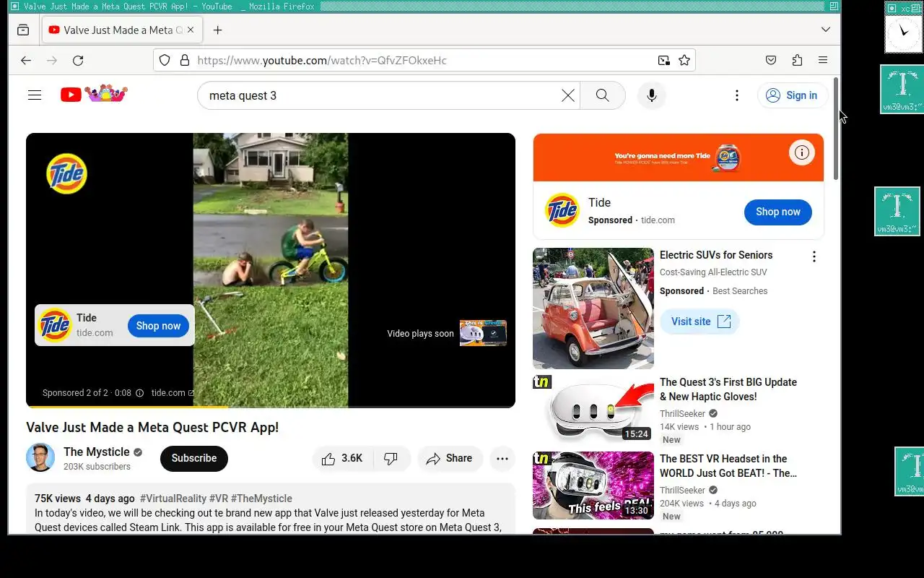
Task: Clear the search box text
Action: pos(568,95)
